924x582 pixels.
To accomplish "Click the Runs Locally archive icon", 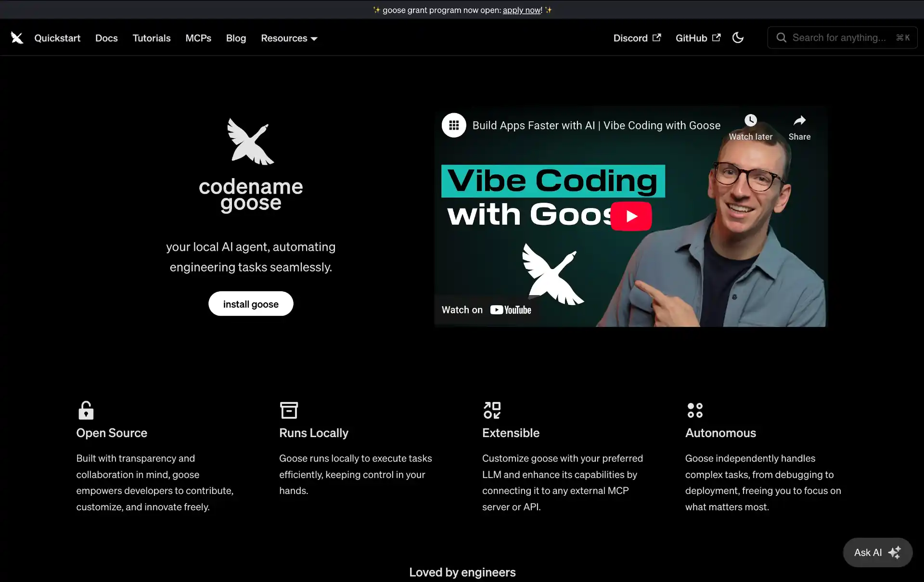I will point(289,410).
